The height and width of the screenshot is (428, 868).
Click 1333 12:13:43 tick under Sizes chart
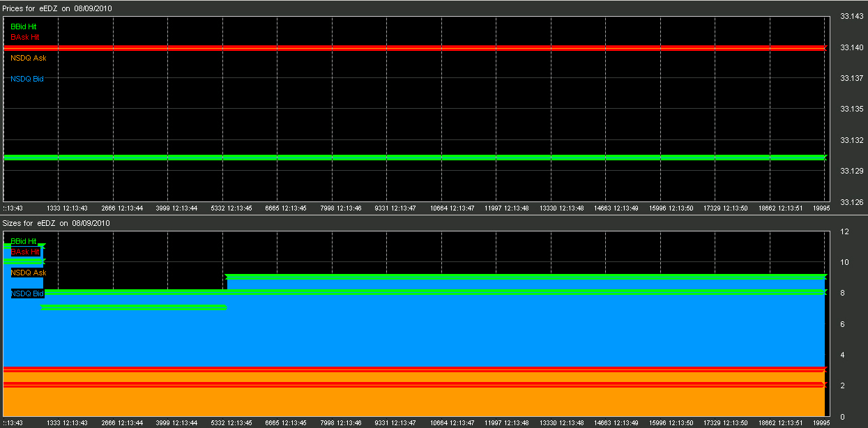pyautogui.click(x=67, y=422)
